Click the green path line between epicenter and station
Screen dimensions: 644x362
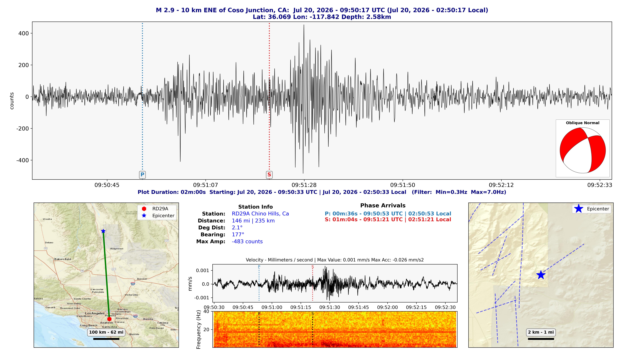coord(106,275)
